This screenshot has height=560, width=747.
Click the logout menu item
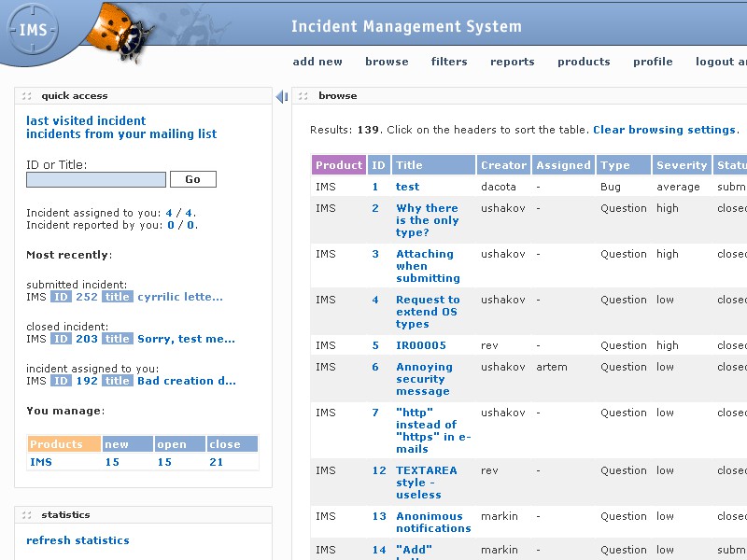(x=721, y=62)
